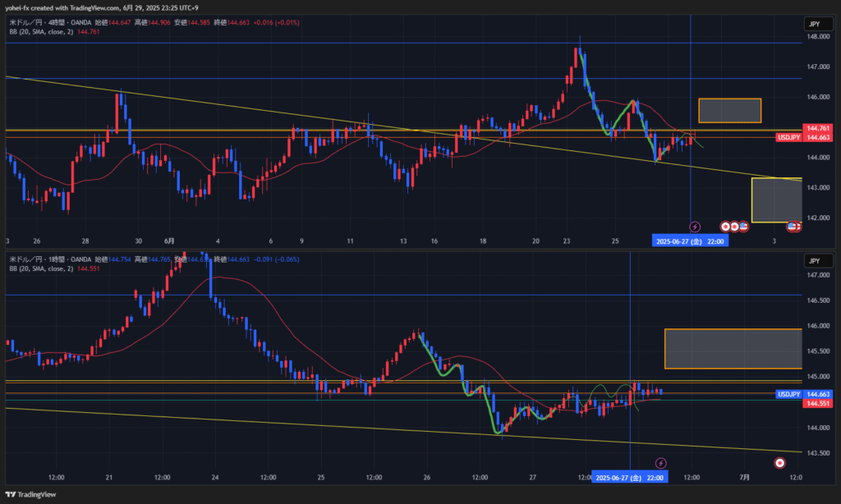The width and height of the screenshot is (841, 504).
Task: Click the 始値 144.754 open value on the 1-hour chart
Action: point(113,259)
